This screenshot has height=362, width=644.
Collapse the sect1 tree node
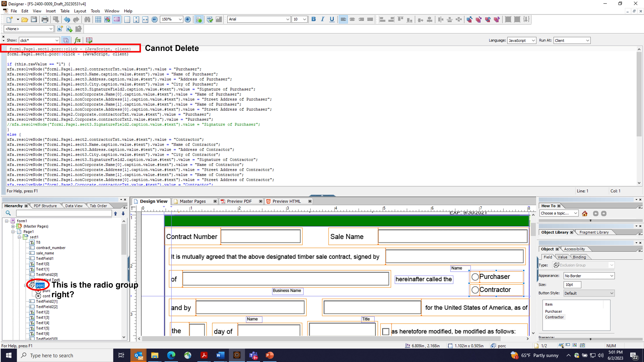[x=19, y=237]
